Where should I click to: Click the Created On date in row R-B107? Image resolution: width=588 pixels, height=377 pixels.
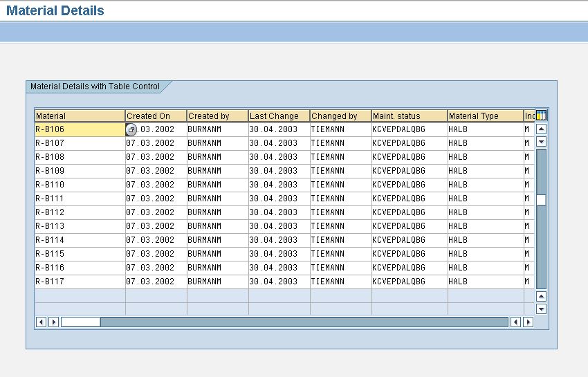[x=156, y=143]
